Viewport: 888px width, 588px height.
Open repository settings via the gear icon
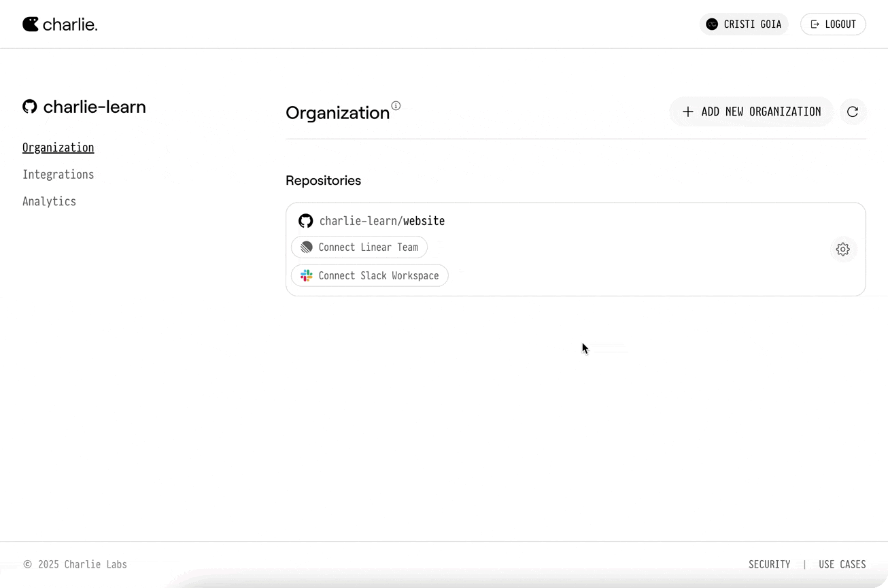(x=843, y=249)
